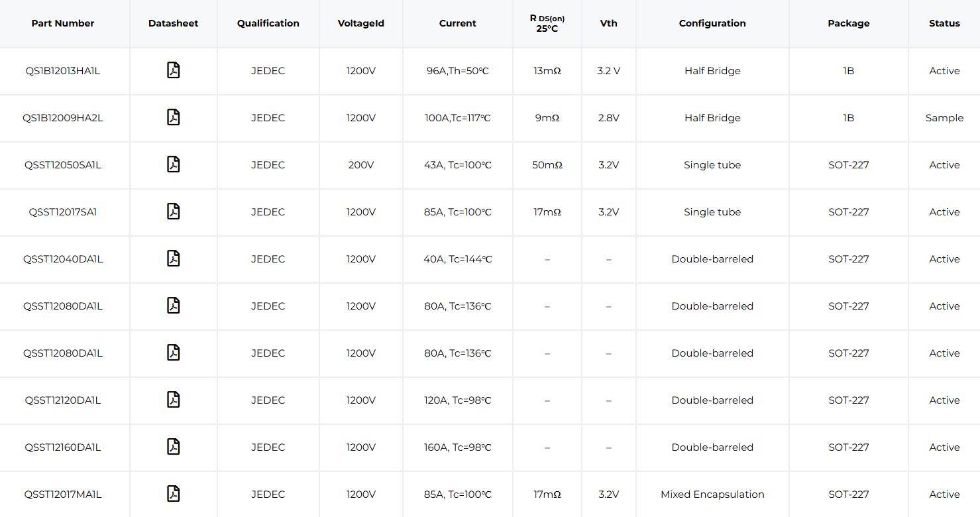This screenshot has height=517, width=980.
Task: Open datasheet PDF for QSST12050SA1L
Action: click(x=173, y=164)
